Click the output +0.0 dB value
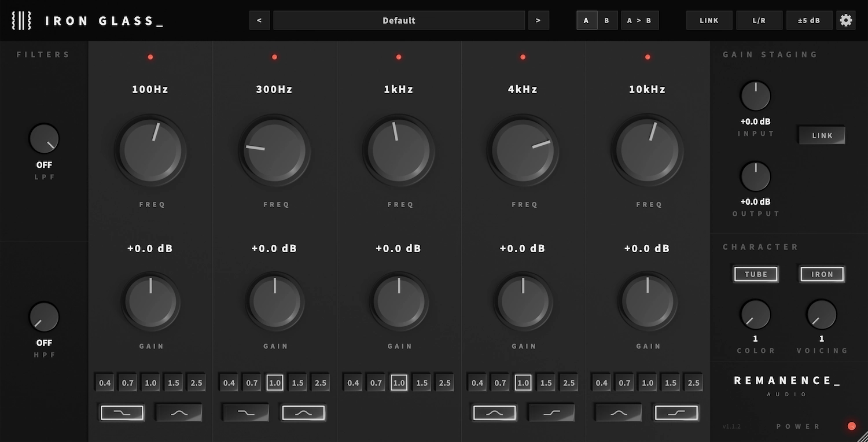 pyautogui.click(x=755, y=201)
